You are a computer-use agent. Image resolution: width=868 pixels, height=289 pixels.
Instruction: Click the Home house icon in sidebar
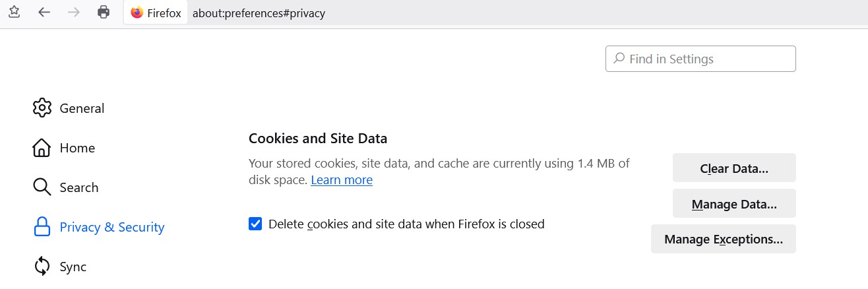pos(42,148)
